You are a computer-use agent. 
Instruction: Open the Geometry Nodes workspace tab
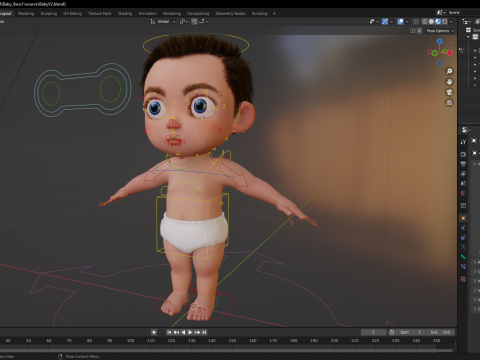click(x=230, y=14)
